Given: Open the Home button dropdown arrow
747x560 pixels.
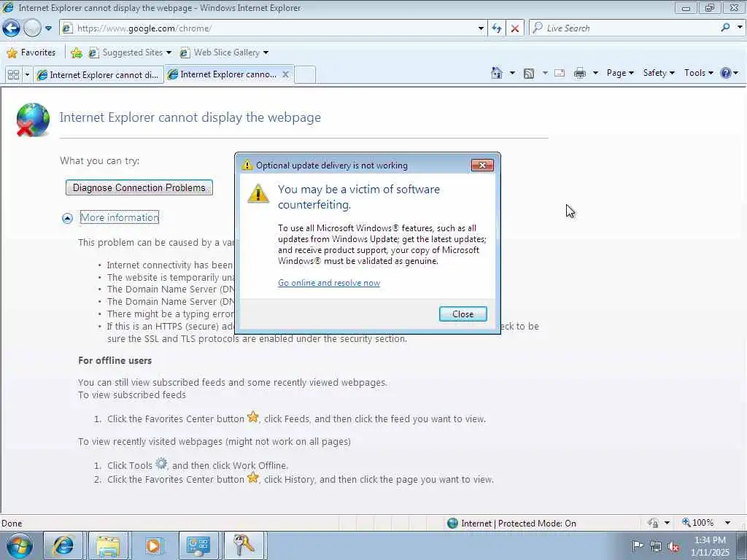Looking at the screenshot, I should pos(512,73).
